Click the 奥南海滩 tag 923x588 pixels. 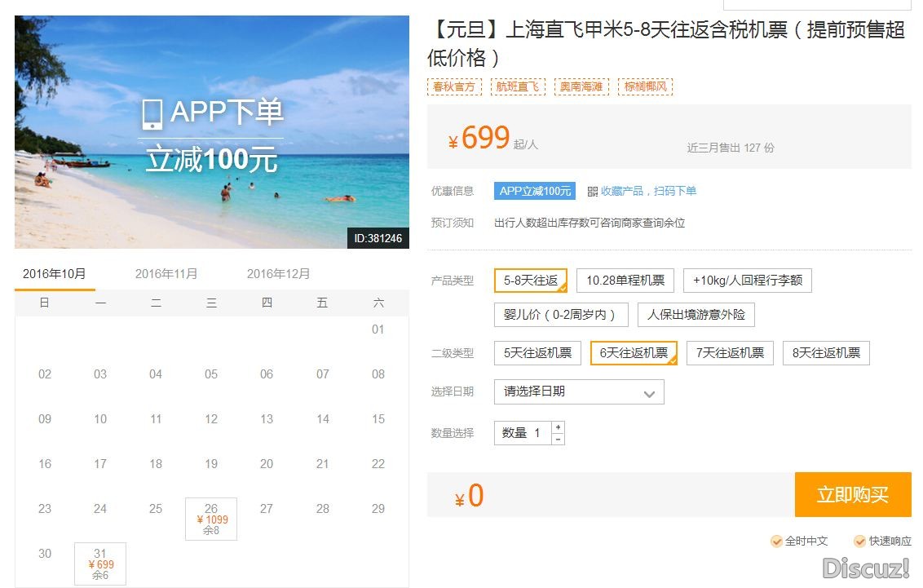point(581,86)
